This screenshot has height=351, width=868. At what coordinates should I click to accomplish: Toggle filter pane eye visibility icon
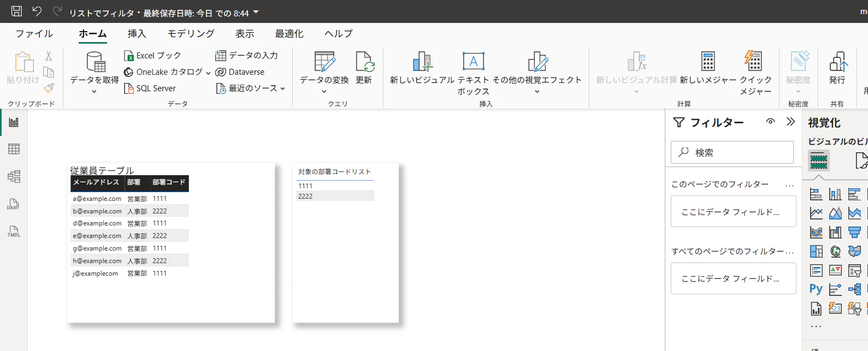[770, 122]
